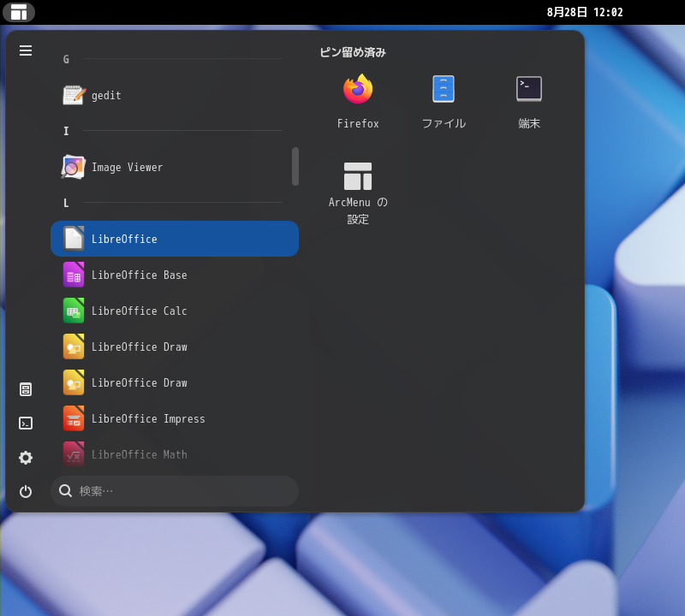
Task: Open the software/files shortcut above terminal in sidebar
Action: pyautogui.click(x=26, y=389)
